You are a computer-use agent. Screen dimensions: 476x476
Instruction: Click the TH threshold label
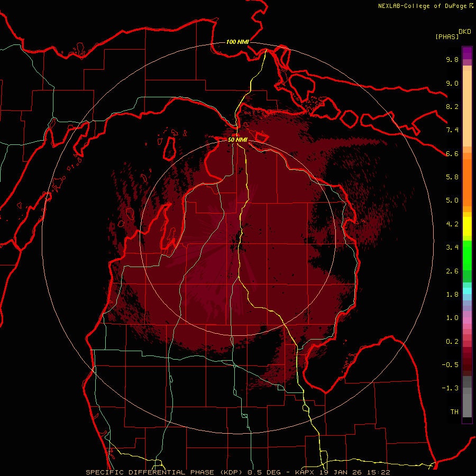point(454,412)
